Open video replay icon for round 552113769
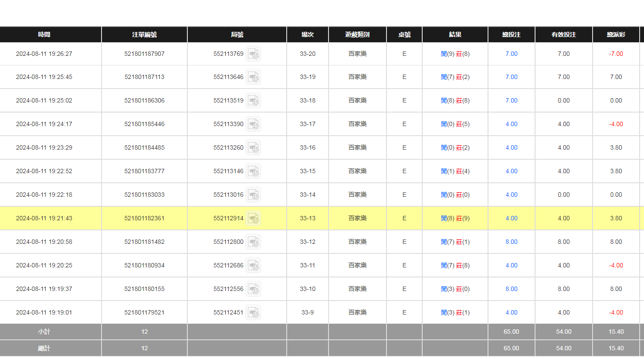The width and height of the screenshot is (644, 359). pos(253,54)
